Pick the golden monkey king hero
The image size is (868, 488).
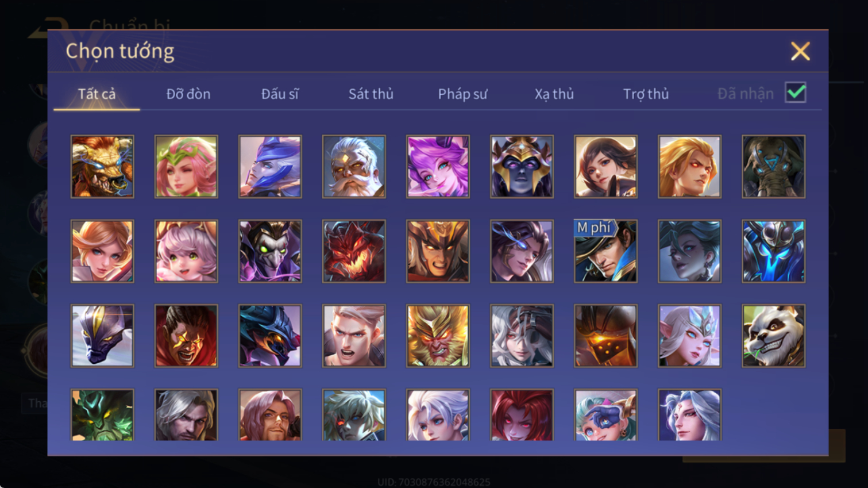(x=438, y=336)
